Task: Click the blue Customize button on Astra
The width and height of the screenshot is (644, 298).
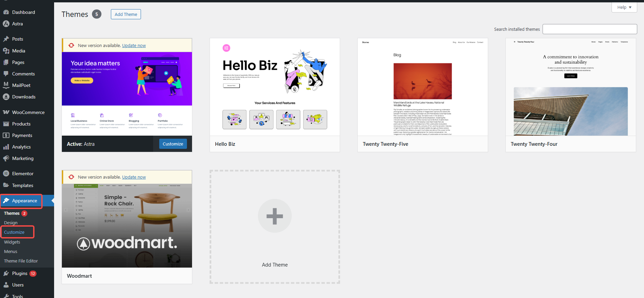Action: click(173, 144)
